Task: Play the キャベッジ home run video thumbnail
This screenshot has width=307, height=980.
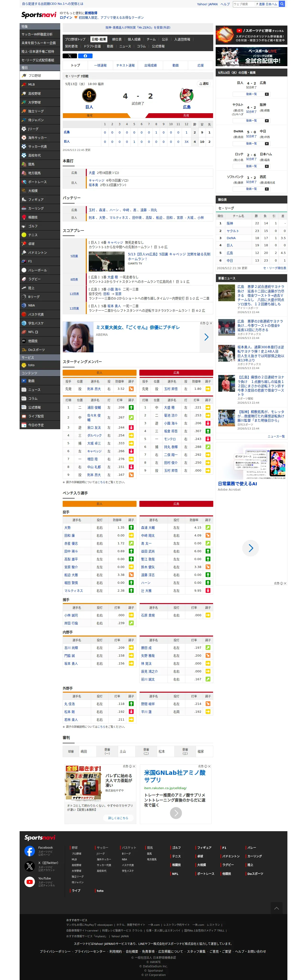Action: [107, 261]
